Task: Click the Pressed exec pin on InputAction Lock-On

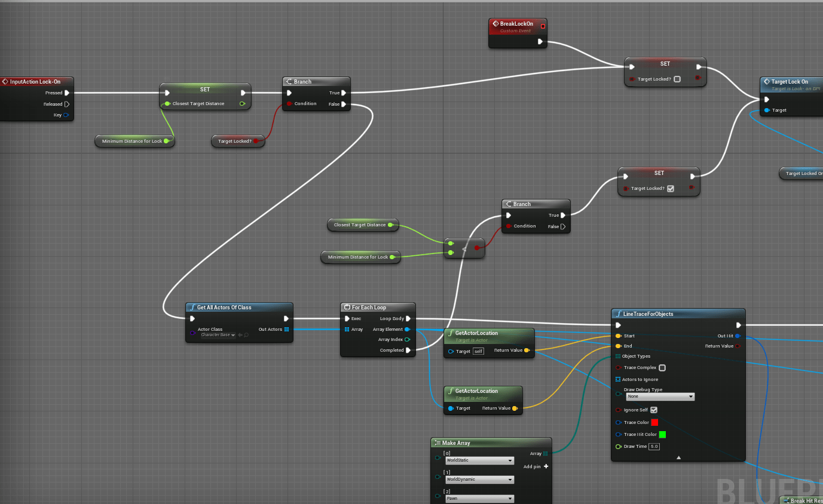Action: 67,93
